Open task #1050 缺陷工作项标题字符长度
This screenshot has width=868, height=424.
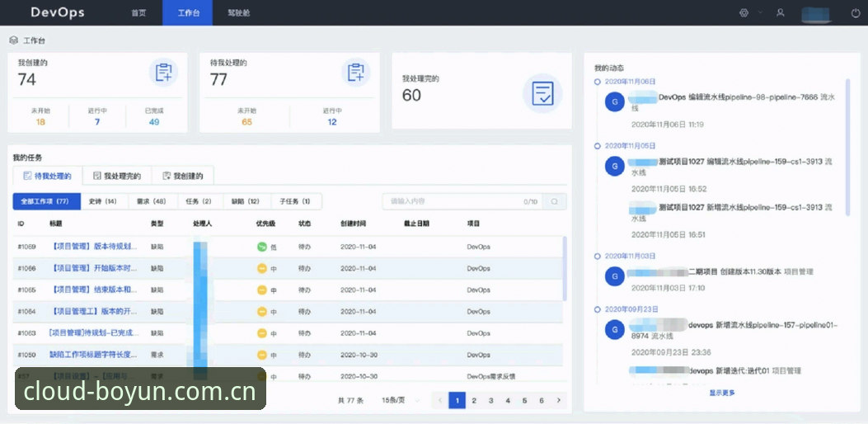click(93, 355)
